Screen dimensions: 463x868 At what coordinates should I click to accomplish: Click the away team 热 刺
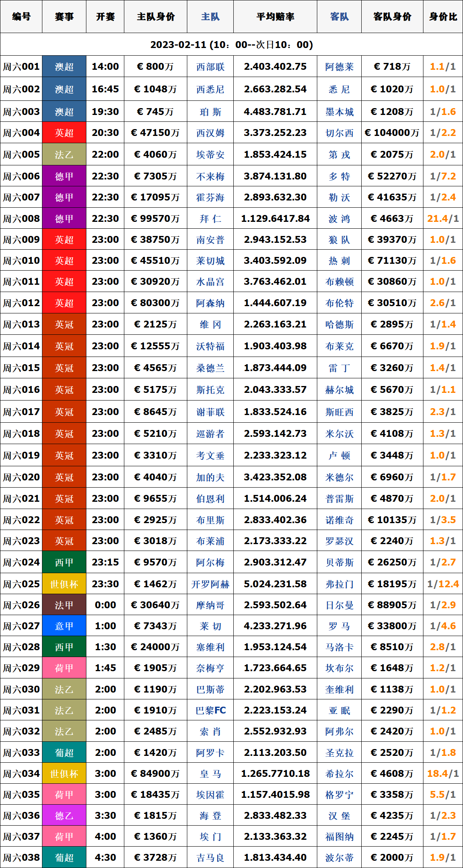[x=339, y=261]
